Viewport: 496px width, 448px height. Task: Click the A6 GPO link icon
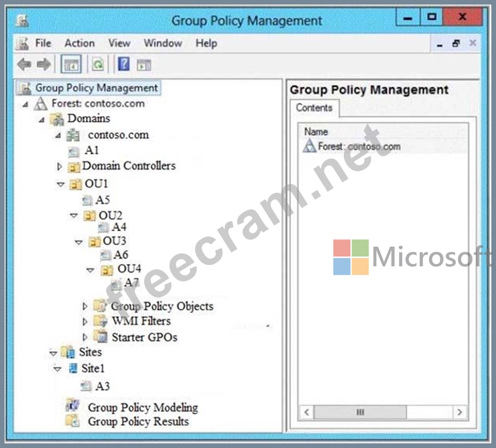click(x=106, y=255)
